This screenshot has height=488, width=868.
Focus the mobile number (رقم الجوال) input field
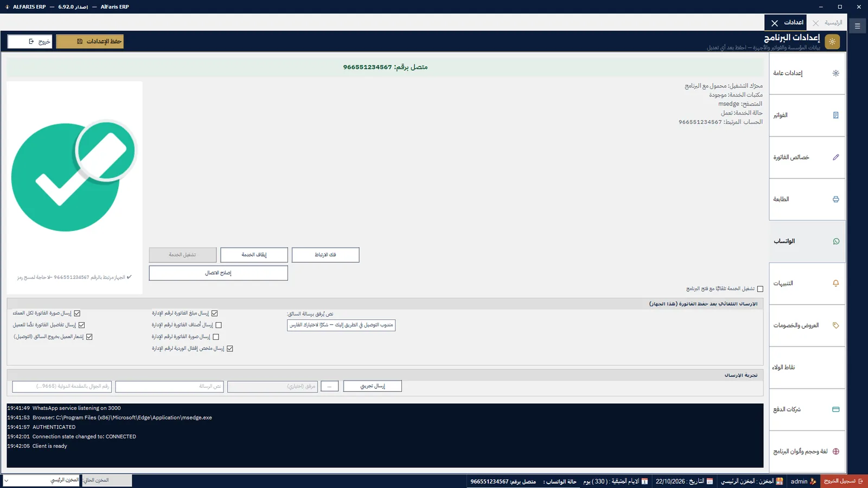point(62,386)
